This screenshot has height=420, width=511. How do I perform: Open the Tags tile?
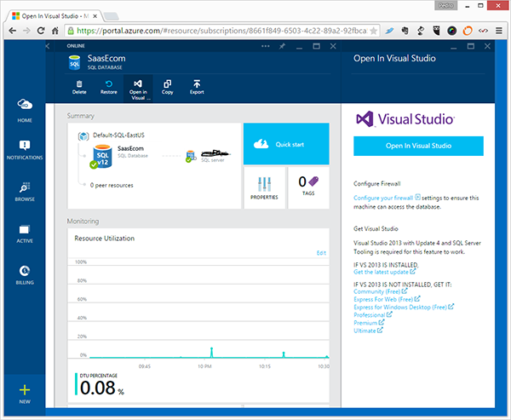tap(308, 187)
